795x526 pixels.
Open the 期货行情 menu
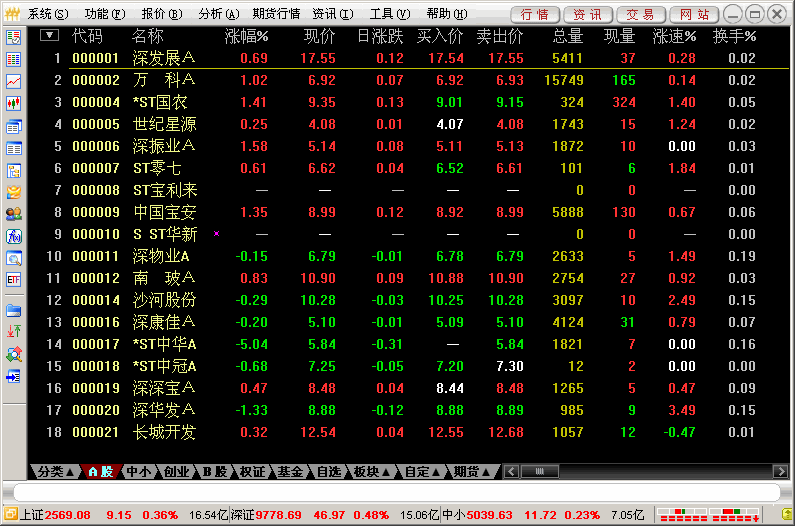point(276,14)
